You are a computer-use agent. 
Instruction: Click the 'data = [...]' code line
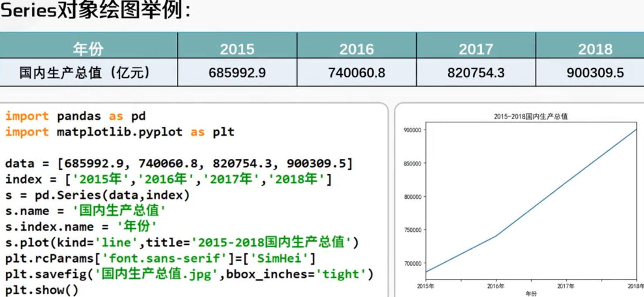click(179, 164)
